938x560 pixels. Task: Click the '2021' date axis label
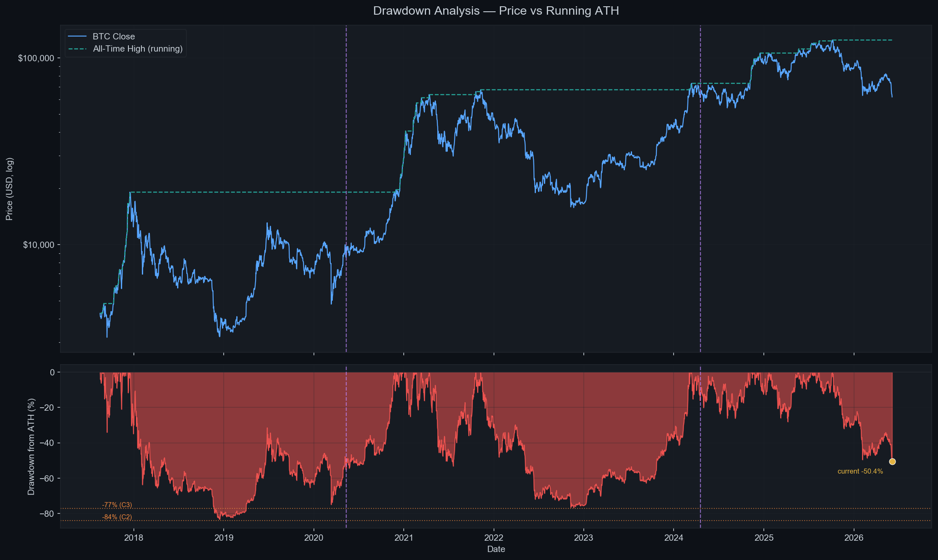(404, 538)
